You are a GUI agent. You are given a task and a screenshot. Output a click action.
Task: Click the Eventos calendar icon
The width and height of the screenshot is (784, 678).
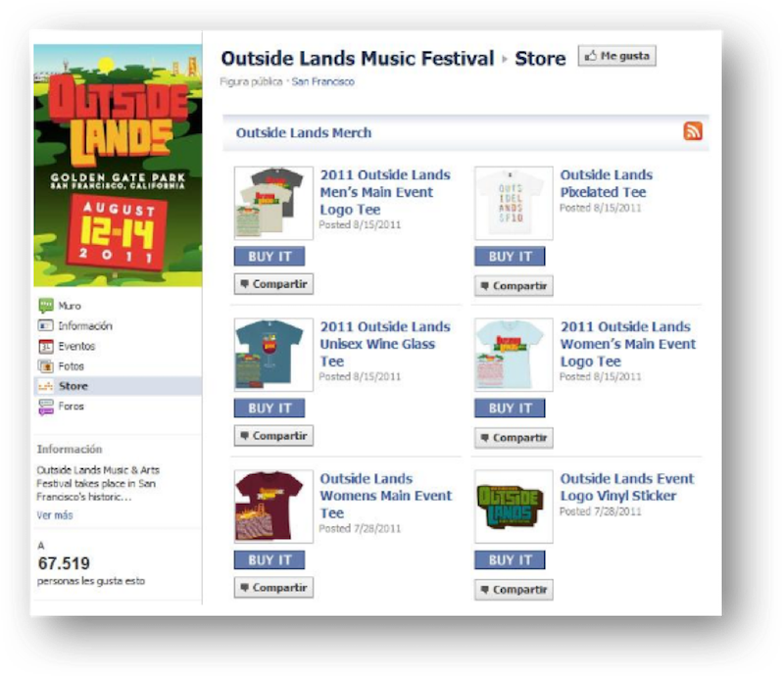point(45,346)
